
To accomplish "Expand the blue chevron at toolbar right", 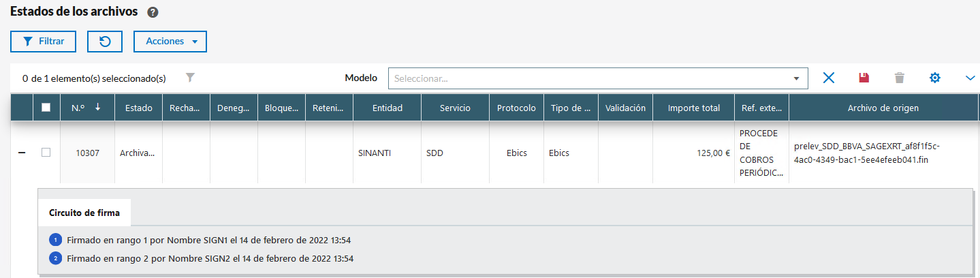I will [970, 78].
